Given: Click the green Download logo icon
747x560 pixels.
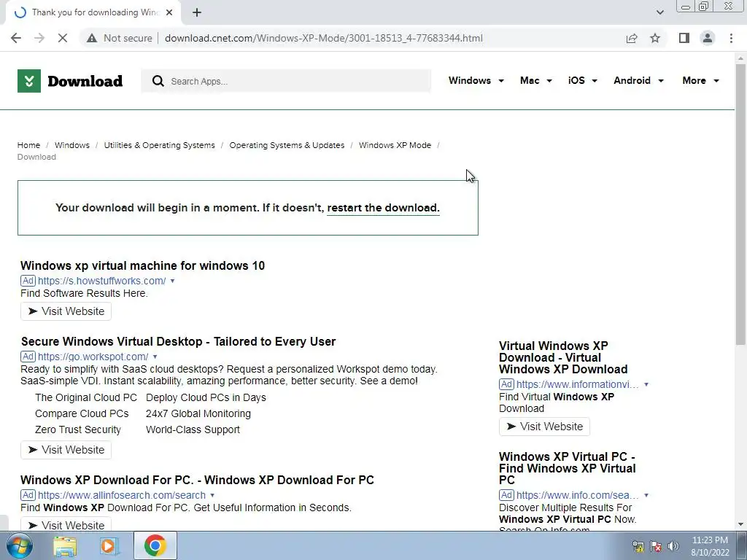Looking at the screenshot, I should (29, 81).
